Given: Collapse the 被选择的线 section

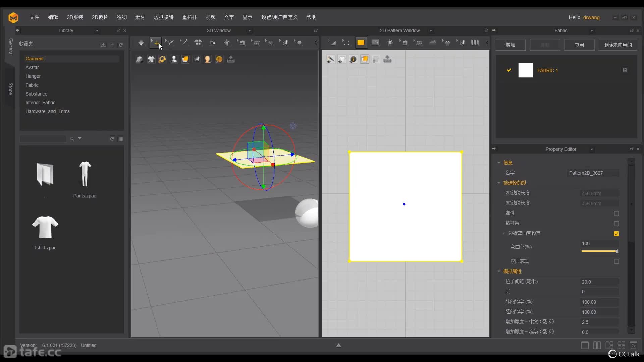Looking at the screenshot, I should [x=499, y=183].
